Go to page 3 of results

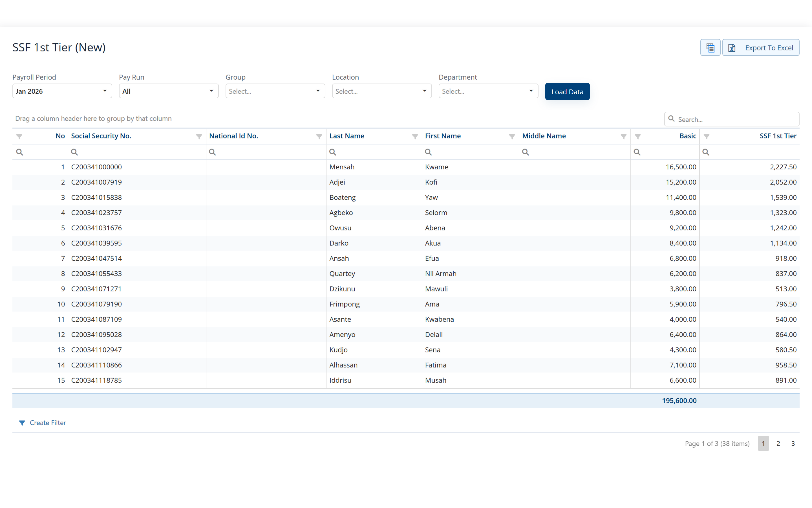coord(793,443)
